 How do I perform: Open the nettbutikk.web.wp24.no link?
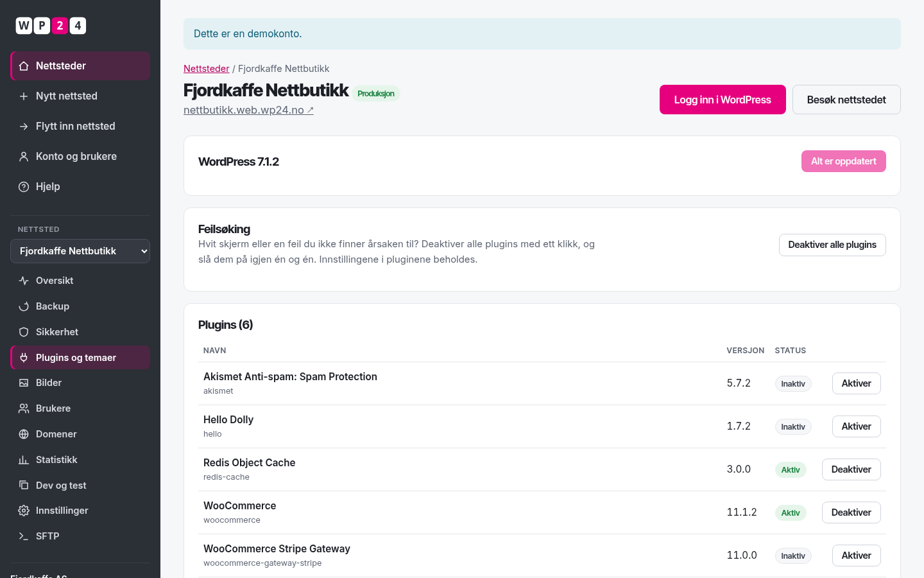248,110
